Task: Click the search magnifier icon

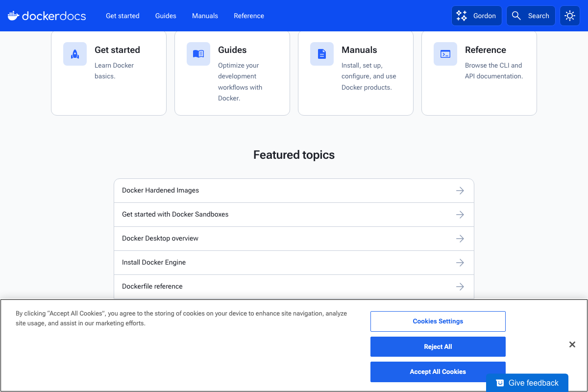Action: (x=516, y=15)
